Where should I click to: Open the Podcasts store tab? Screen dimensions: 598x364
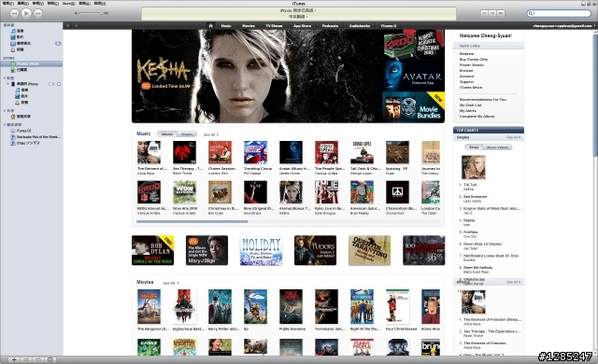tap(330, 26)
